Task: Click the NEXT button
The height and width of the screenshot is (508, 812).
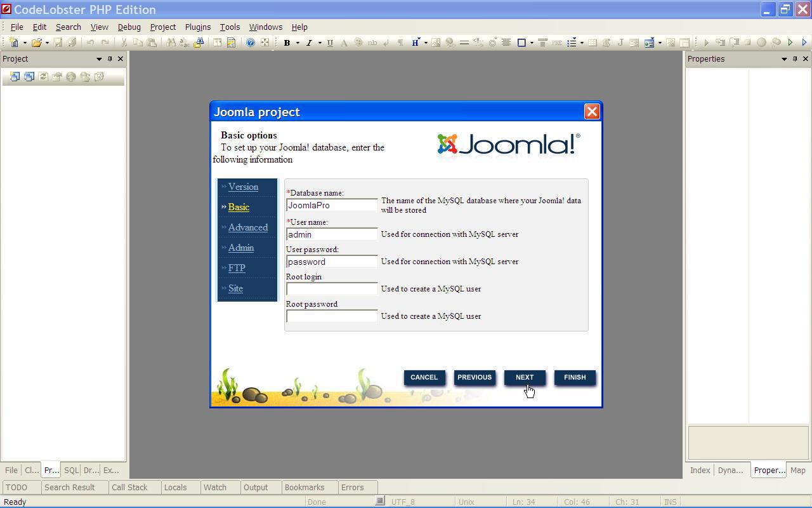Action: 525,377
